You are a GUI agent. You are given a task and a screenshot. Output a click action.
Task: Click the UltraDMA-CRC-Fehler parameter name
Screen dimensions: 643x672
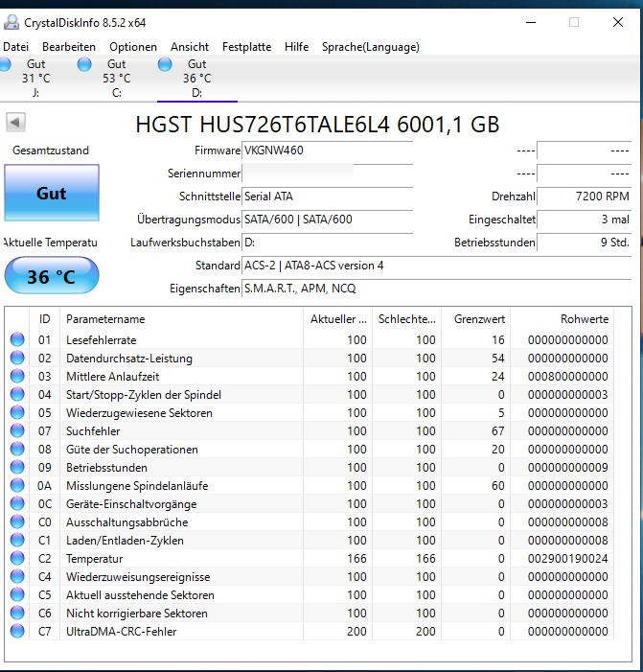pos(122,632)
